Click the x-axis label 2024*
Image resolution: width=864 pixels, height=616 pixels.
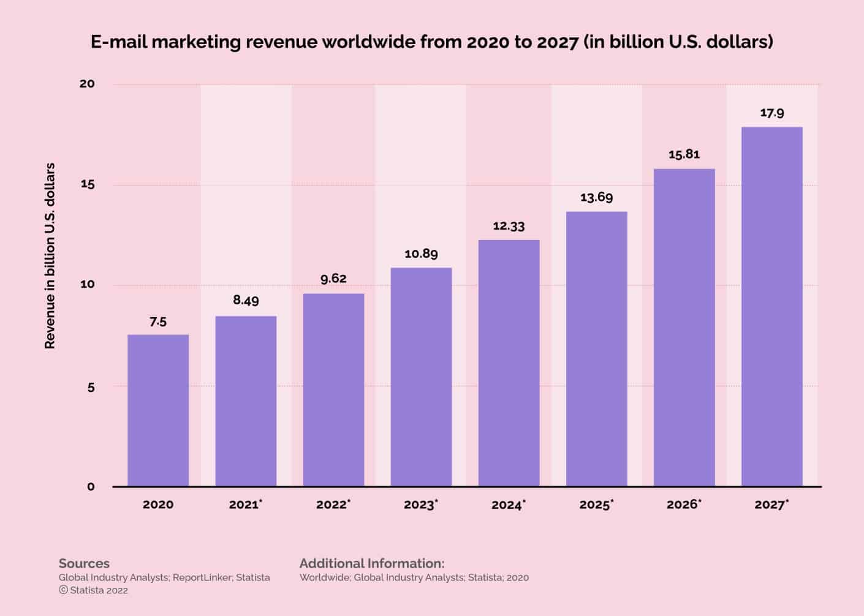tap(509, 505)
